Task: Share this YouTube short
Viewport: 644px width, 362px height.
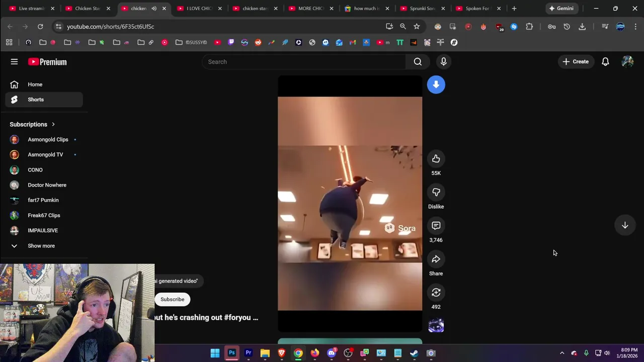Action: pos(436,259)
